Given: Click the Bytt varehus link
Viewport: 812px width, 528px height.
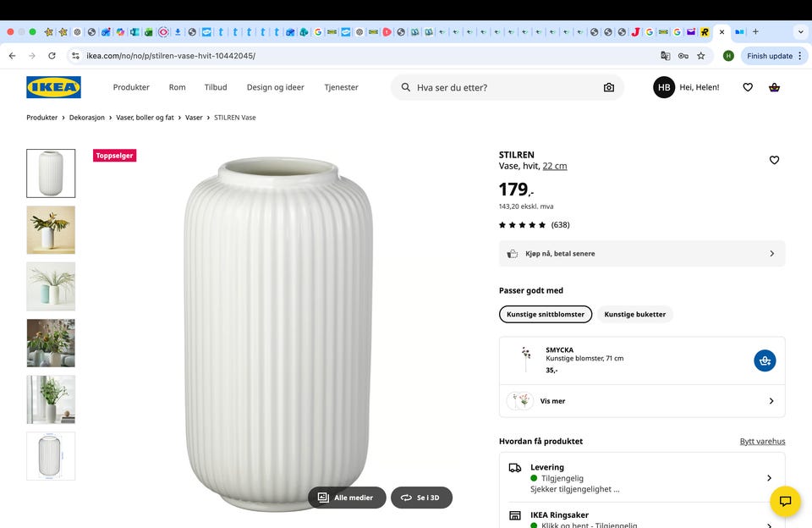Looking at the screenshot, I should click(762, 442).
